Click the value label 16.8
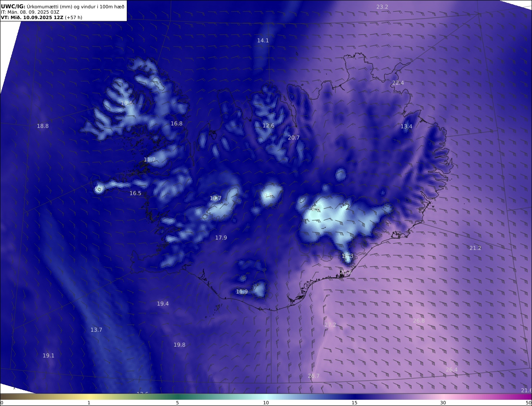The image size is (532, 406). (176, 123)
